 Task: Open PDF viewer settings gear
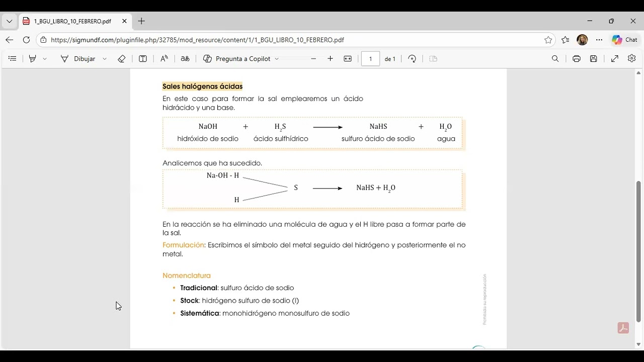click(x=632, y=59)
